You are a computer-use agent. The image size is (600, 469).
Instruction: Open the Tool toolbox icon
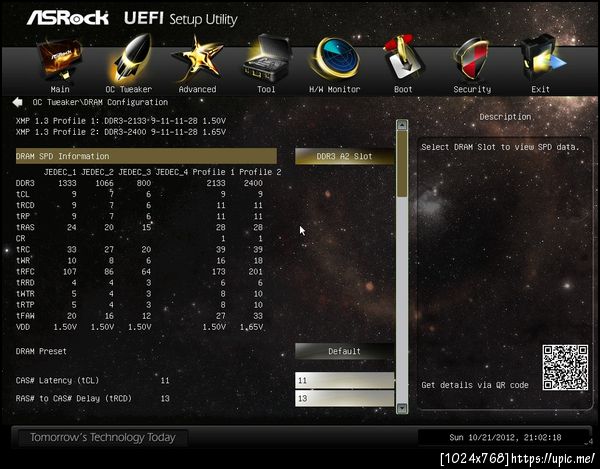pos(267,58)
